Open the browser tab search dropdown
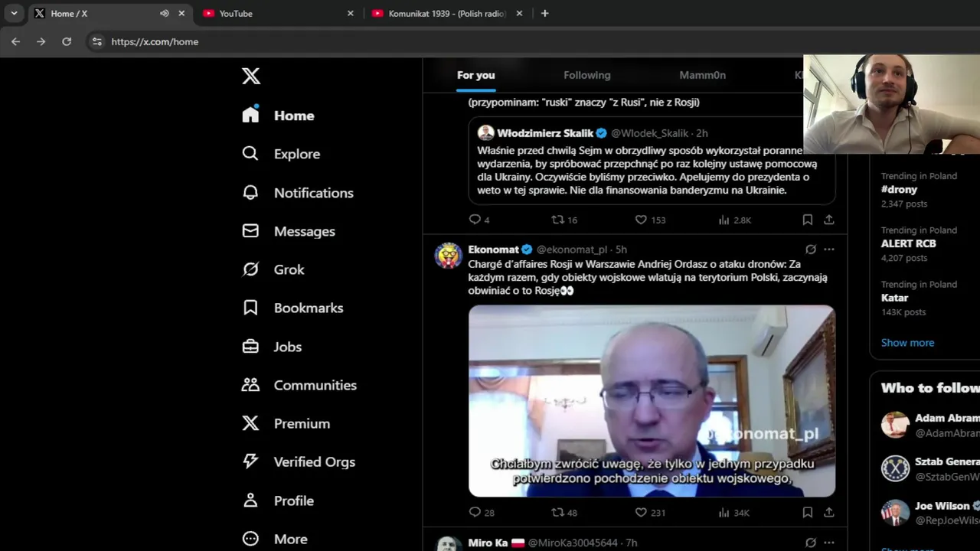The image size is (980, 551). (14, 13)
